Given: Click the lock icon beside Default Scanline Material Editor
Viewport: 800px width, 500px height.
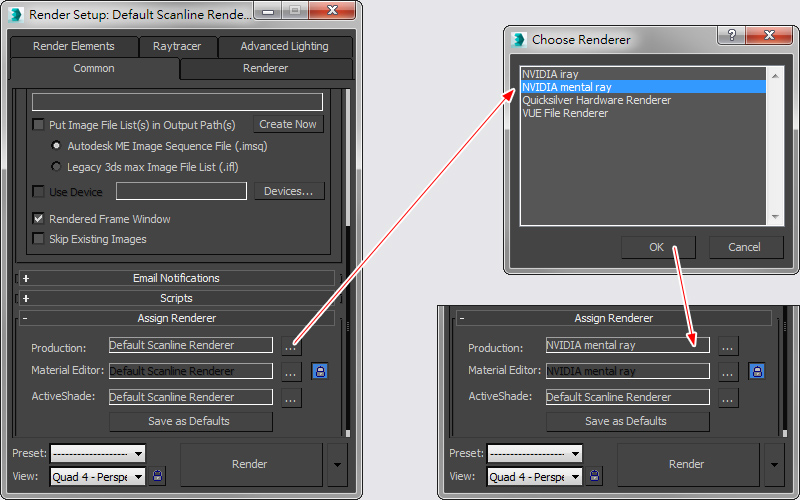Looking at the screenshot, I should pos(319,371).
